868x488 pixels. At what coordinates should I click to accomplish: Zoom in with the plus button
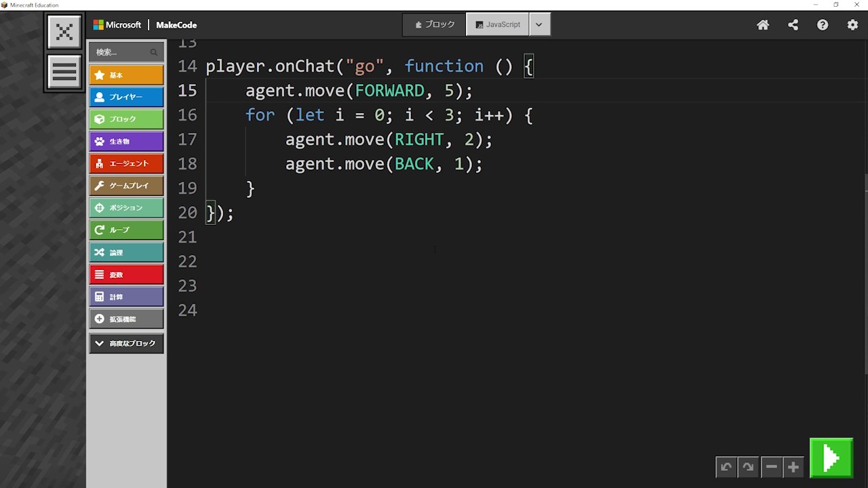click(x=793, y=467)
